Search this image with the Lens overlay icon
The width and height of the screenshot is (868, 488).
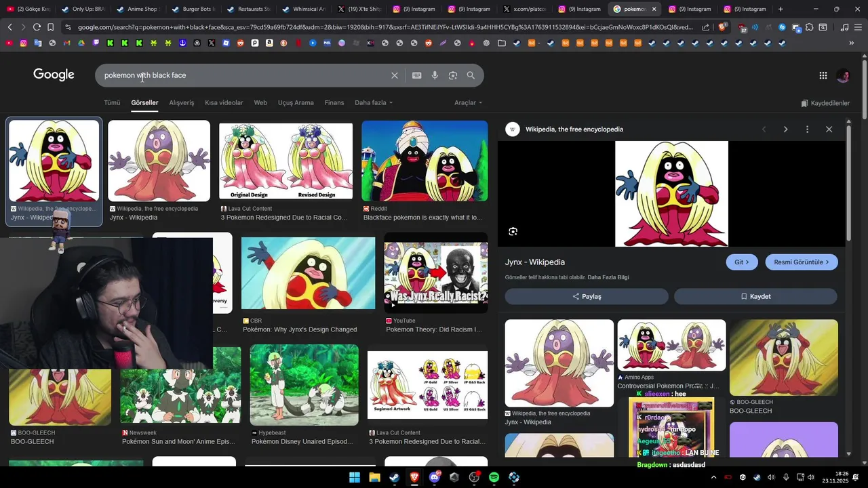pos(513,231)
